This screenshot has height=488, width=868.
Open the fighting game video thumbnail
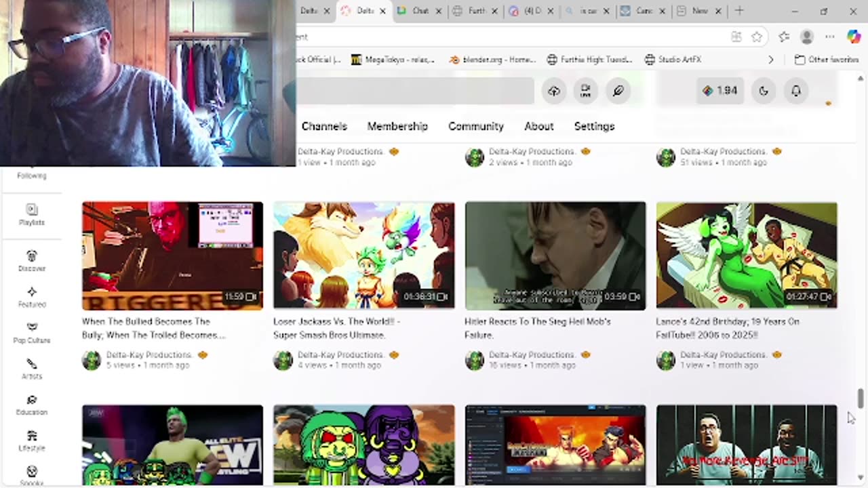click(555, 445)
